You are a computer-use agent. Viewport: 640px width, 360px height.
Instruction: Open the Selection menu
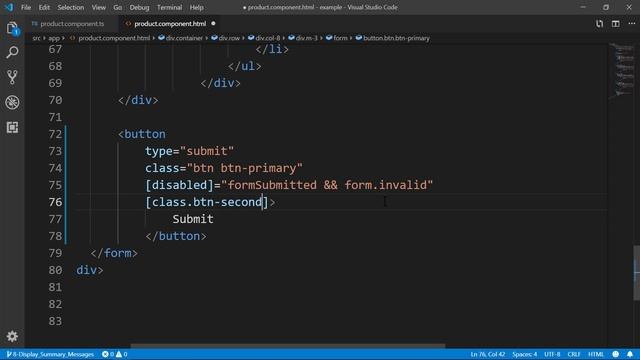(x=71, y=7)
